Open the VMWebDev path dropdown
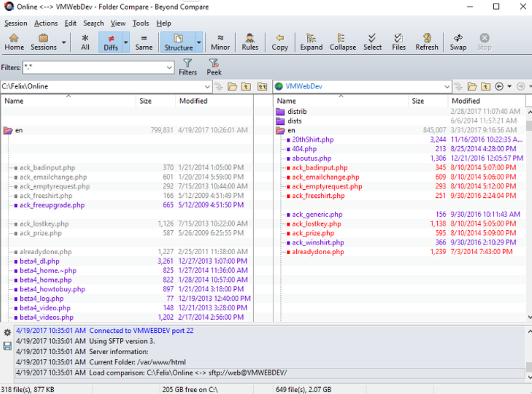This screenshot has width=532, height=394. tap(447, 87)
